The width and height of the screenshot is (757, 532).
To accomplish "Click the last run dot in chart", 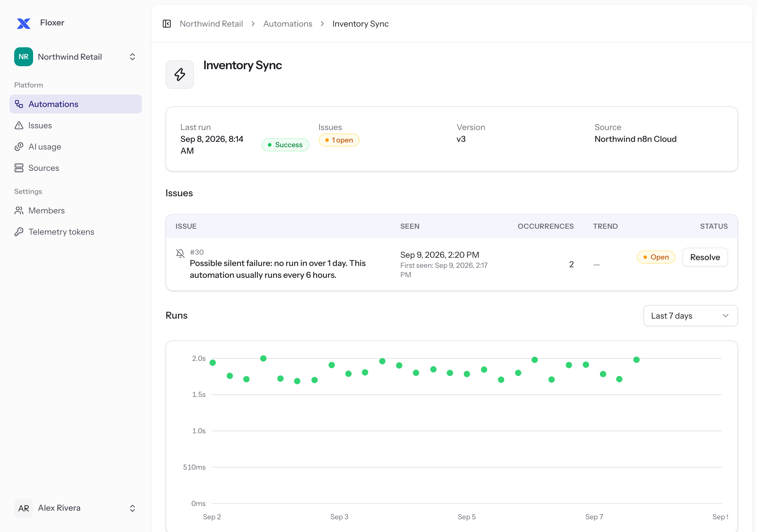I will 636,360.
